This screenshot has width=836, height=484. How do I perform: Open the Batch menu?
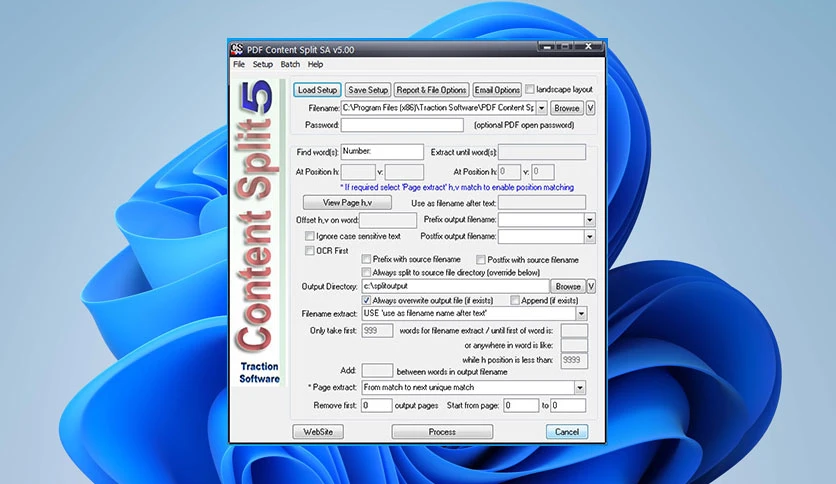tap(290, 64)
